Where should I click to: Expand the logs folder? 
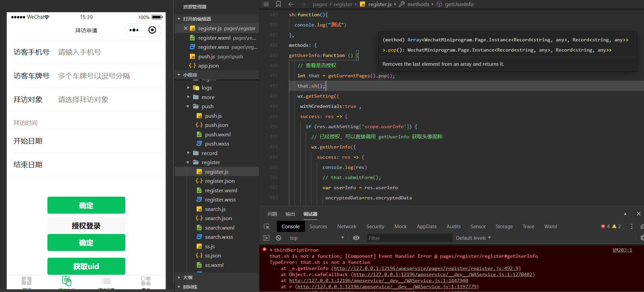(x=188, y=88)
